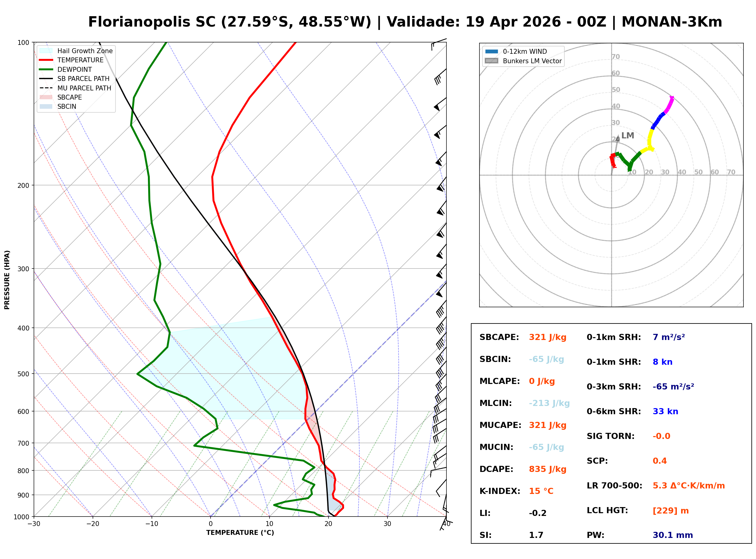Click the LM label on the hodograph

click(x=628, y=136)
